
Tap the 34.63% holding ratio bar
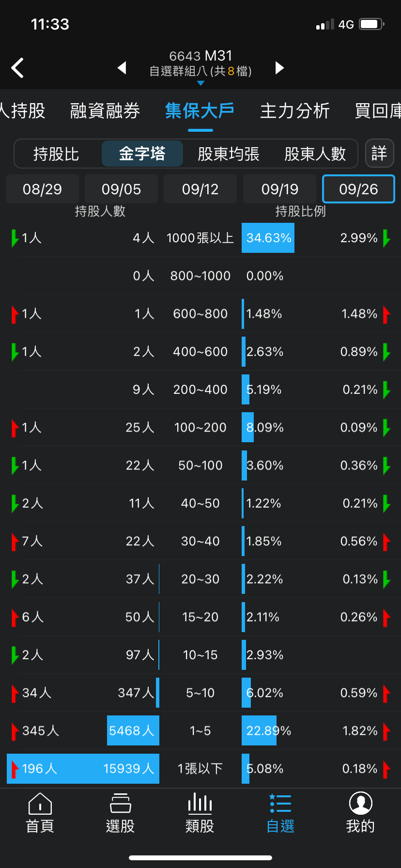268,238
